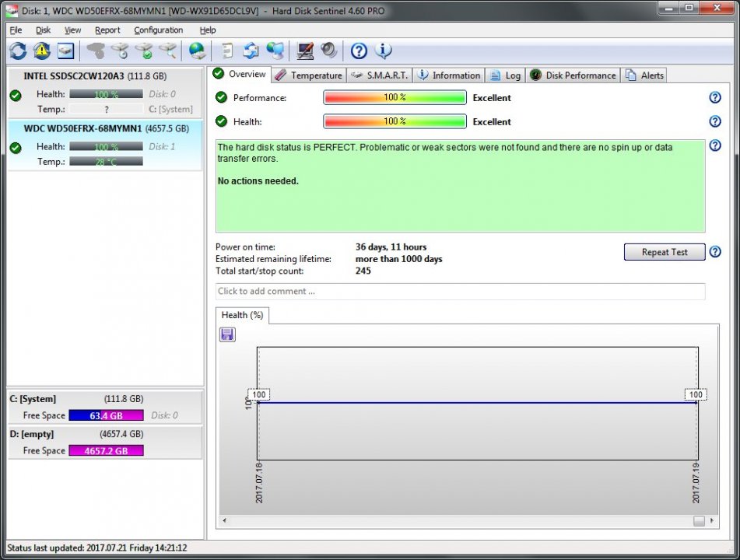This screenshot has height=560, width=740.
Task: Select the D: [empty] partition entry
Action: pos(105,443)
